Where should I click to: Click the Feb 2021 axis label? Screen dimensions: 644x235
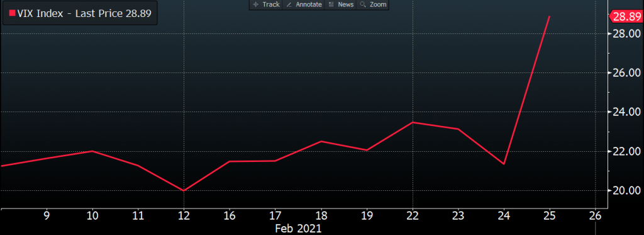click(x=298, y=229)
